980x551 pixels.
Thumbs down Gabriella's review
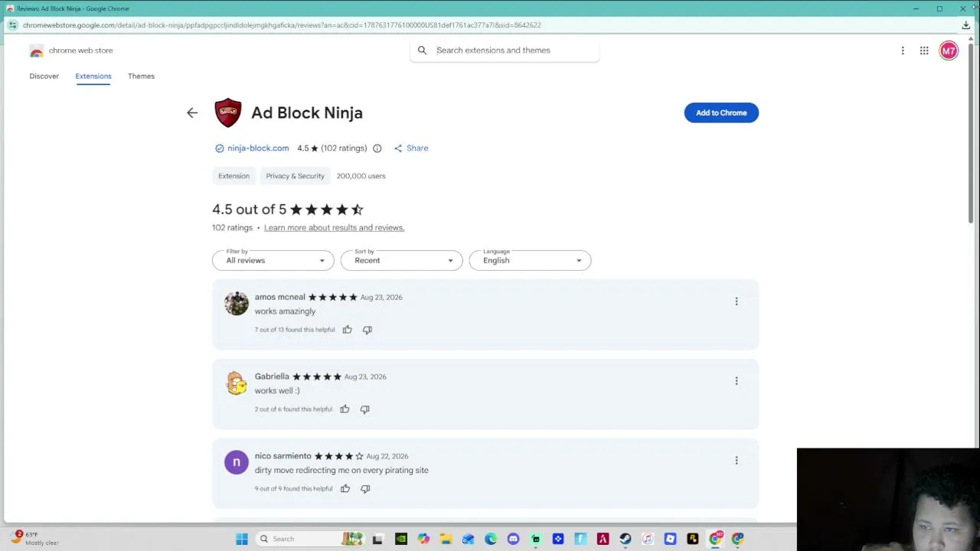point(364,409)
